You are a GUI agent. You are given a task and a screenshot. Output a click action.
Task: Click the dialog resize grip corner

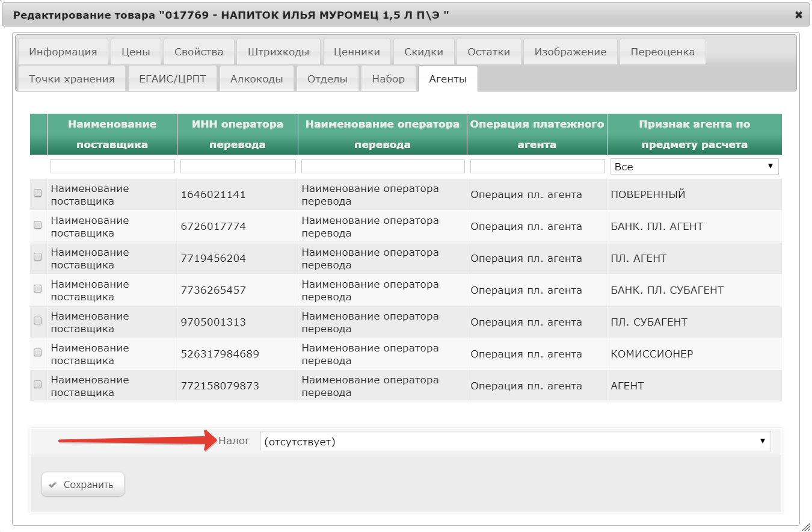coord(805,526)
